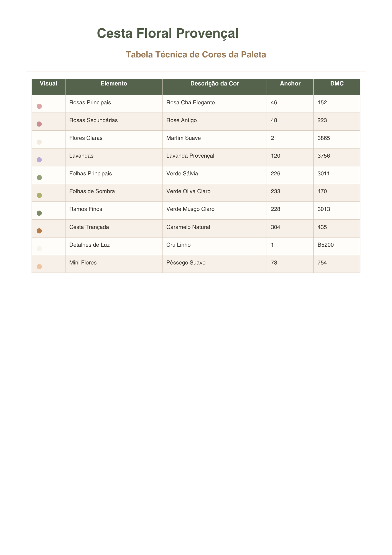392x555 pixels.
Task: Select the Marfim Suave description cell
Action: (x=215, y=139)
